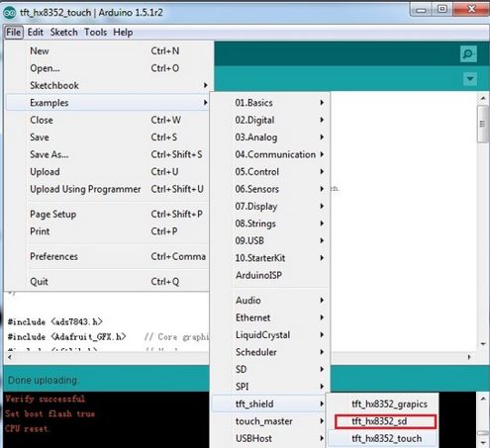Expand the Scheduler library examples
Viewport: 490px width, 448px height.
pyautogui.click(x=270, y=352)
